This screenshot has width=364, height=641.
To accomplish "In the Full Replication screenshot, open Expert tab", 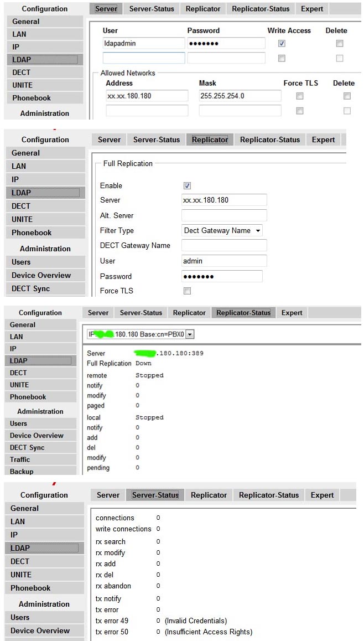I will click(323, 140).
